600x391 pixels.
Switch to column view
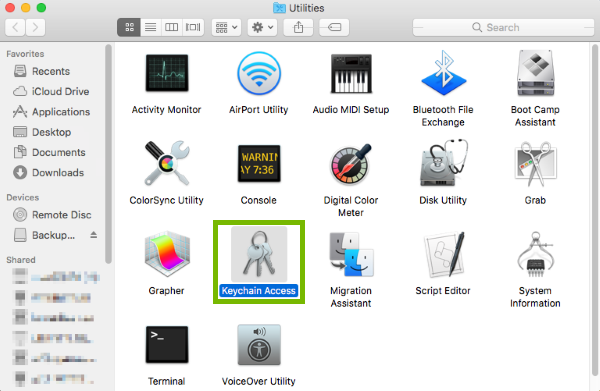click(171, 28)
